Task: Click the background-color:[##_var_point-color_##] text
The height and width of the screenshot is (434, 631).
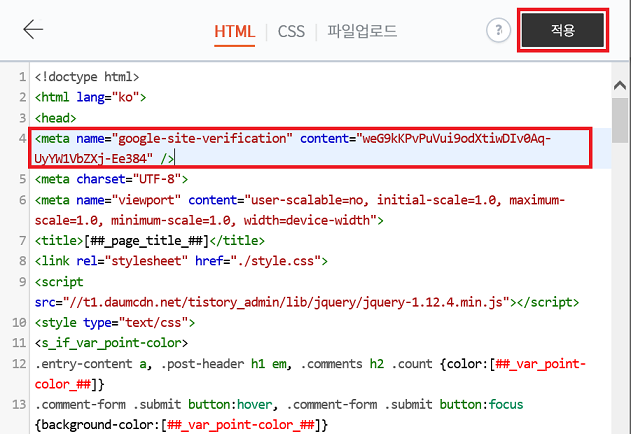Action: click(x=181, y=425)
